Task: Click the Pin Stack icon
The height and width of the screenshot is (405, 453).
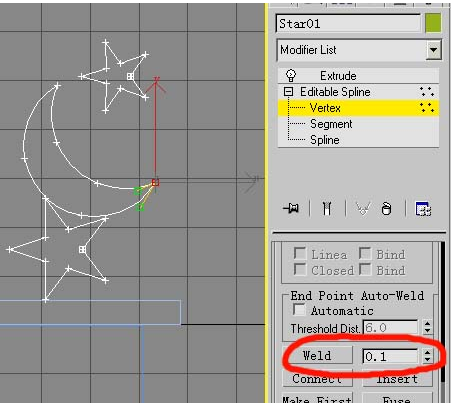Action: [291, 209]
